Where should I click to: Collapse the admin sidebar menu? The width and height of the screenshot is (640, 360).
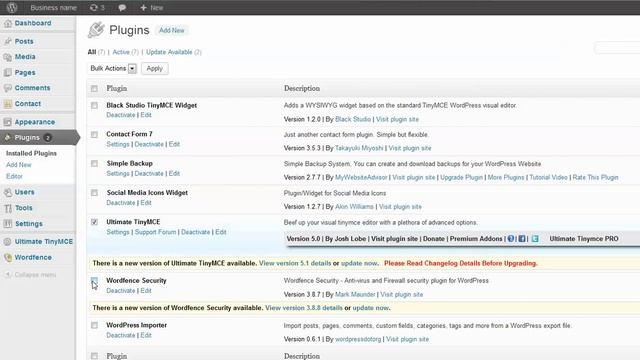pyautogui.click(x=31, y=275)
